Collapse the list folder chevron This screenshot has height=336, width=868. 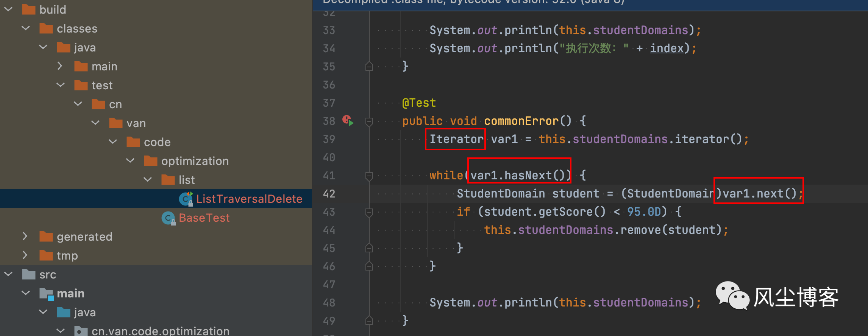click(x=148, y=179)
